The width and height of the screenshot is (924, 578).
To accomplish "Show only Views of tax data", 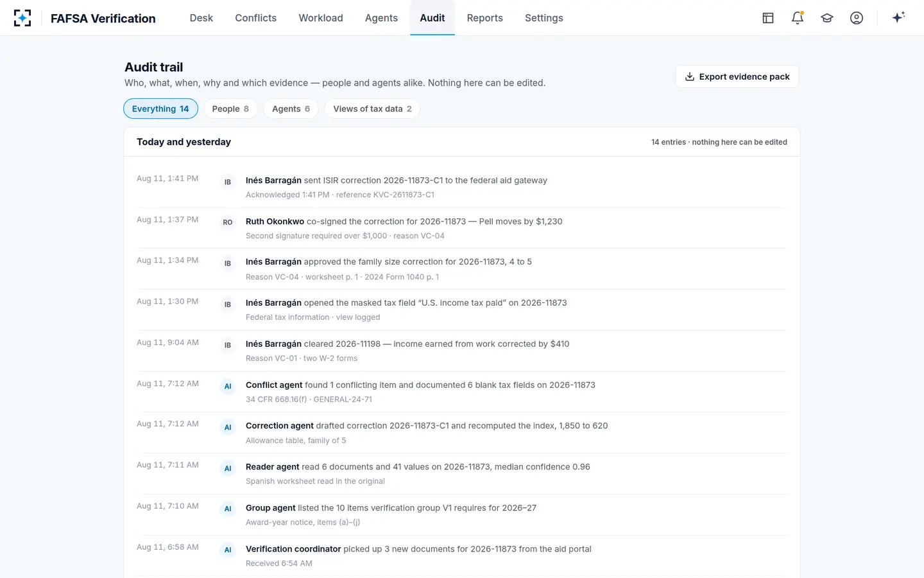I will [372, 109].
